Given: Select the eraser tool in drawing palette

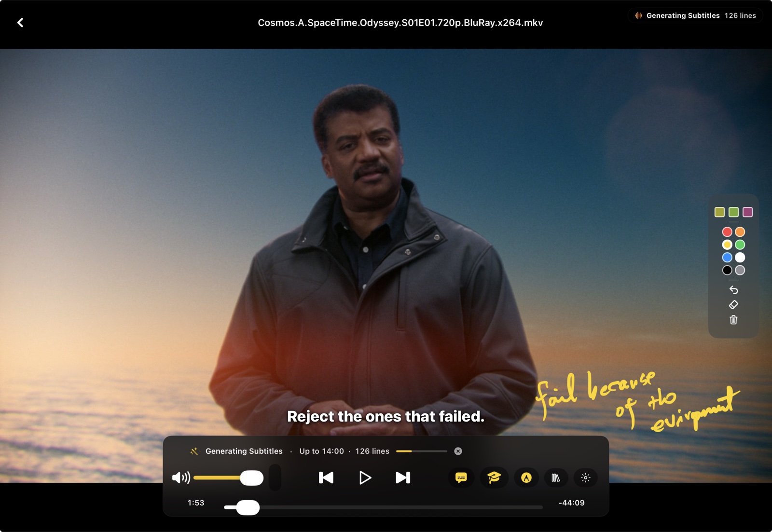Looking at the screenshot, I should (x=733, y=305).
